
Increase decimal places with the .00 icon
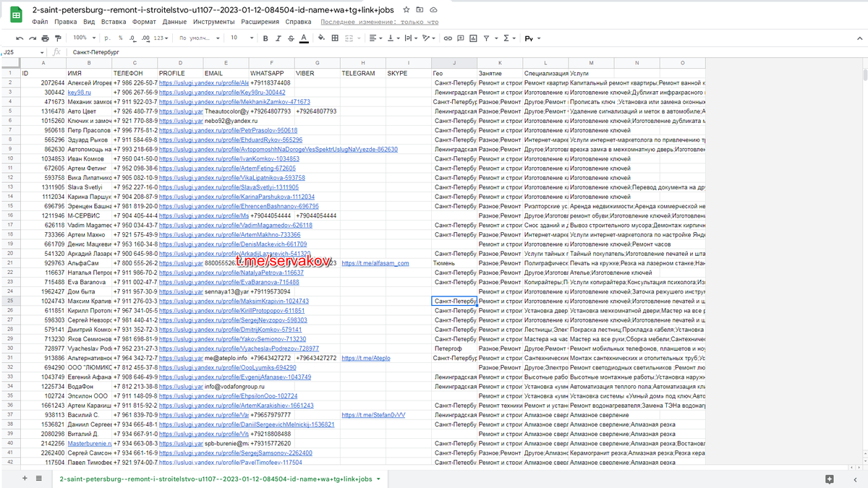[145, 38]
